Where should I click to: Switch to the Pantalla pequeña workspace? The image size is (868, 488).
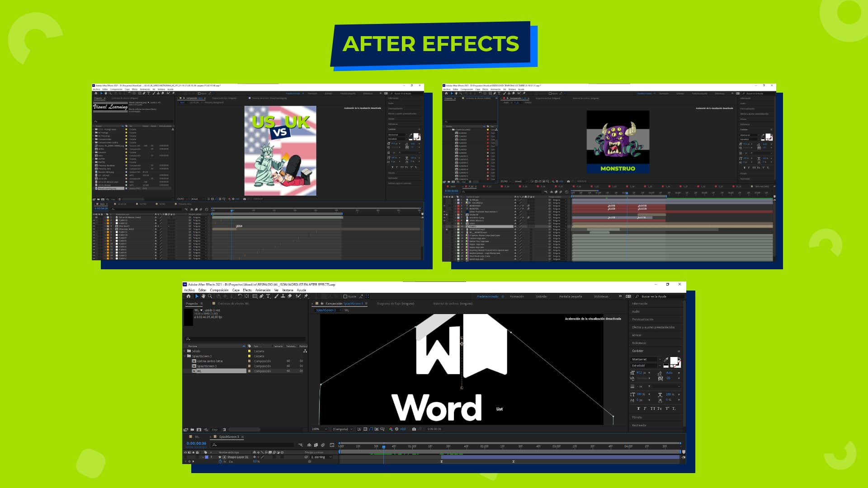[x=571, y=296]
